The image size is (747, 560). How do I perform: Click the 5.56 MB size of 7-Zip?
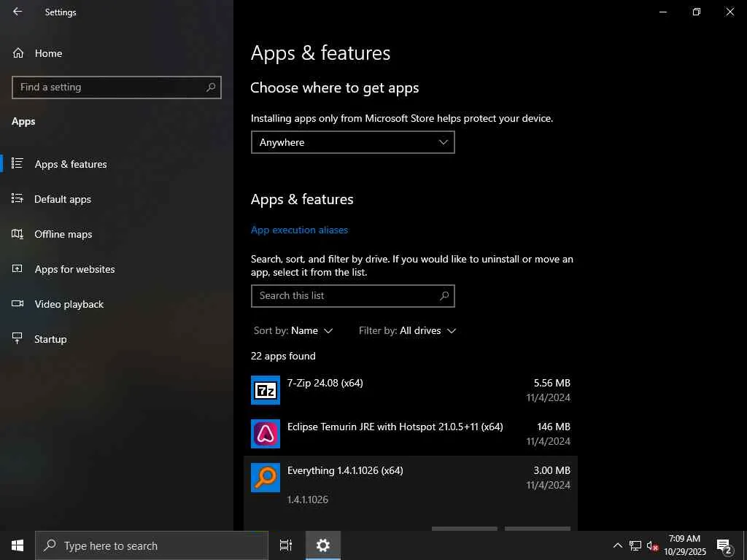551,383
